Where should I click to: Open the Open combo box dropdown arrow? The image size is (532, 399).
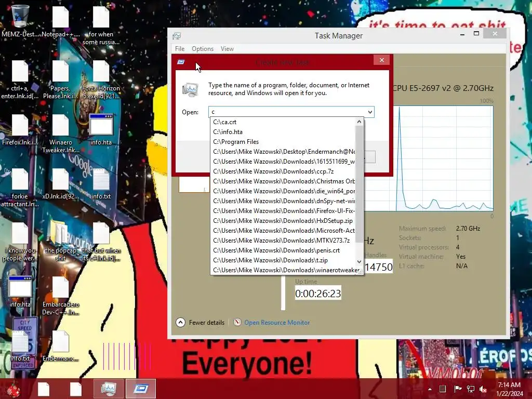pos(370,112)
